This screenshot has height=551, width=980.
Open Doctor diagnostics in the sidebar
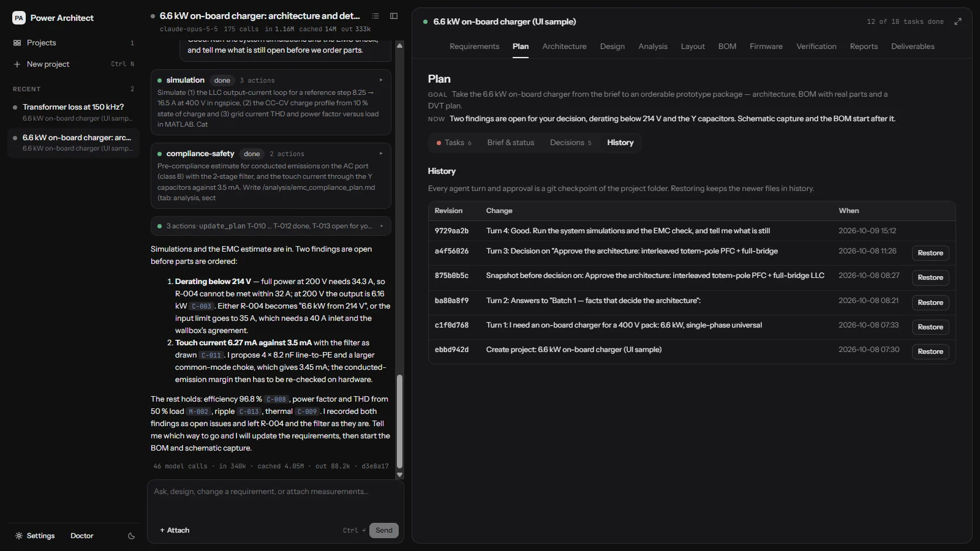81,536
